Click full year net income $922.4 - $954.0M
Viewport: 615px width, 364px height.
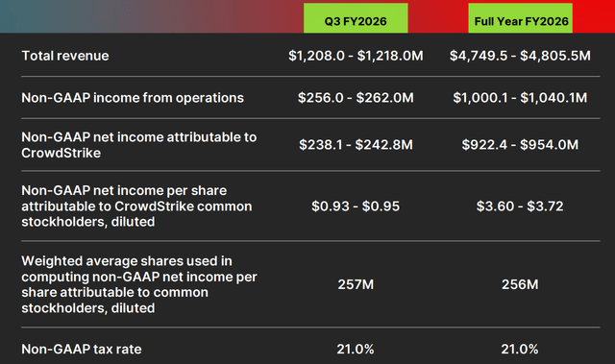click(x=520, y=145)
